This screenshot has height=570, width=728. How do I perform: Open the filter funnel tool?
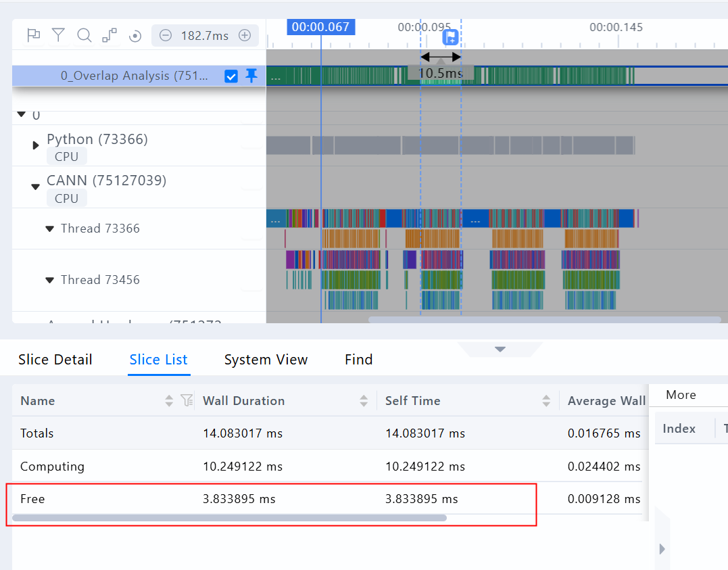59,35
